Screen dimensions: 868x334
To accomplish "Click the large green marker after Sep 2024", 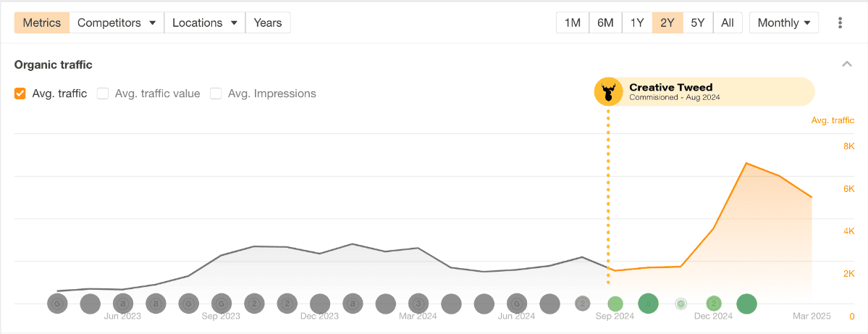I will click(648, 304).
